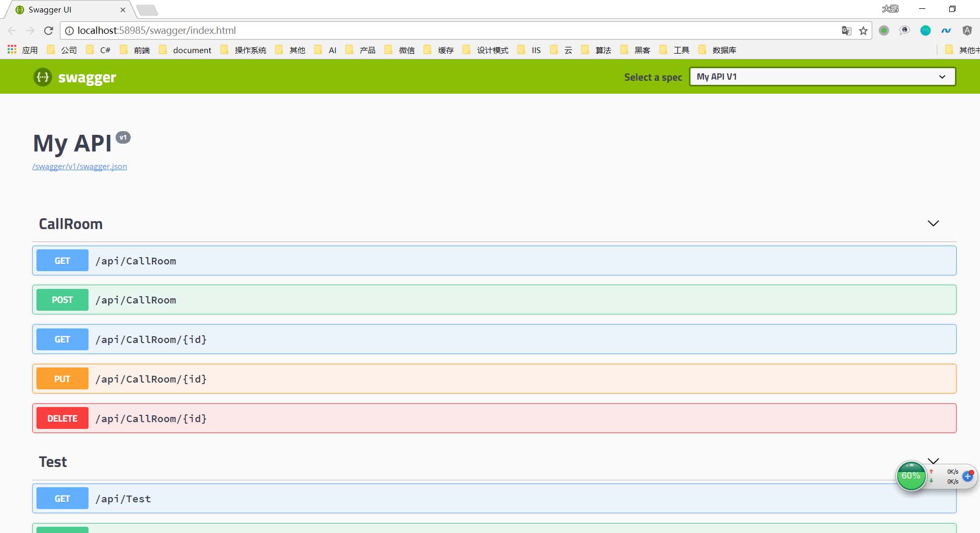The height and width of the screenshot is (533, 980).
Task: Open the Select a spec dropdown
Action: [x=822, y=77]
